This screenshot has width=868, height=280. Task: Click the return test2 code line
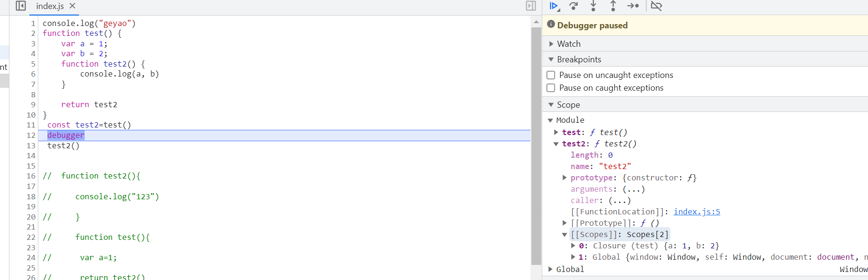click(89, 105)
